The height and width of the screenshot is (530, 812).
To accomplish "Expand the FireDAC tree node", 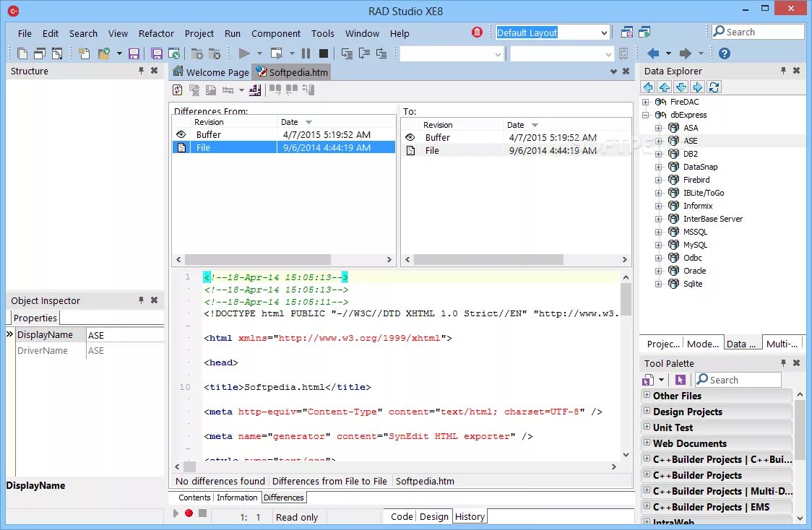I will point(645,102).
